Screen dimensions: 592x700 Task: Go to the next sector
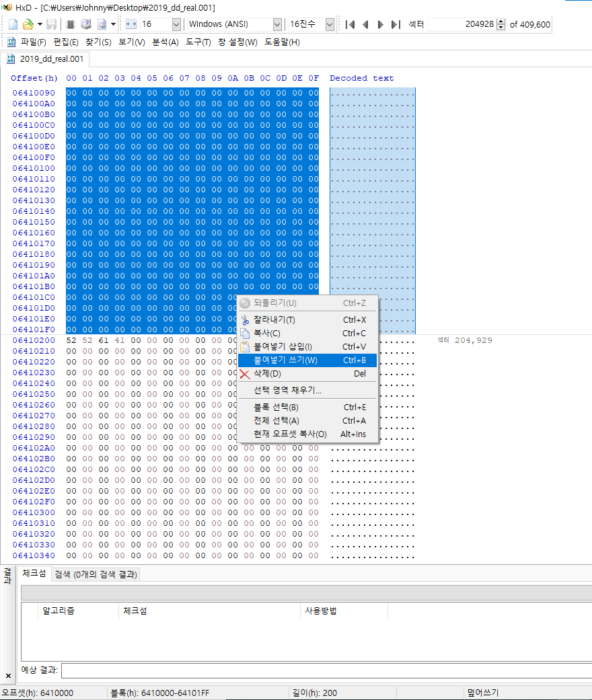[x=380, y=24]
